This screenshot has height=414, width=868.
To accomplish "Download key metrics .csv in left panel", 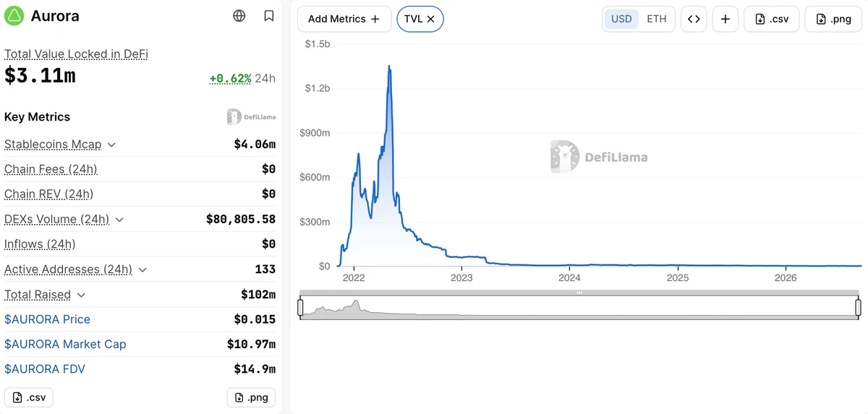I will pyautogui.click(x=29, y=397).
